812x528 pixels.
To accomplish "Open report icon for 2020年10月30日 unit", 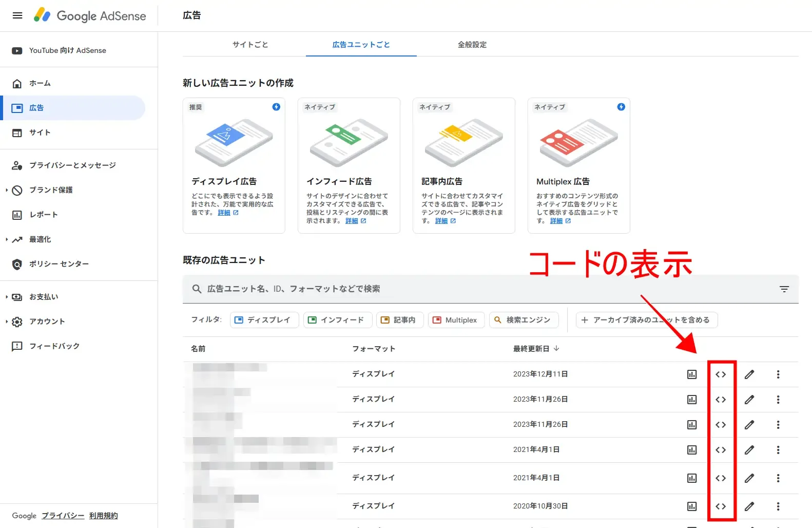I will pos(692,506).
